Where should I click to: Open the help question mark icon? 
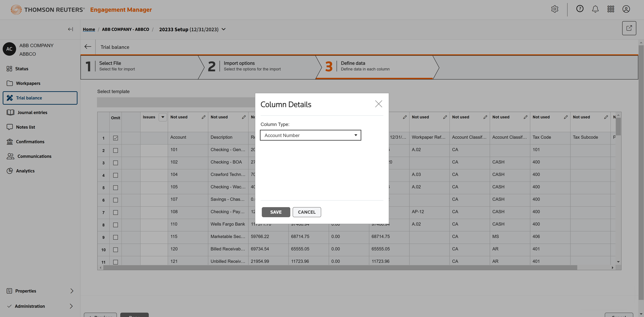pos(580,9)
